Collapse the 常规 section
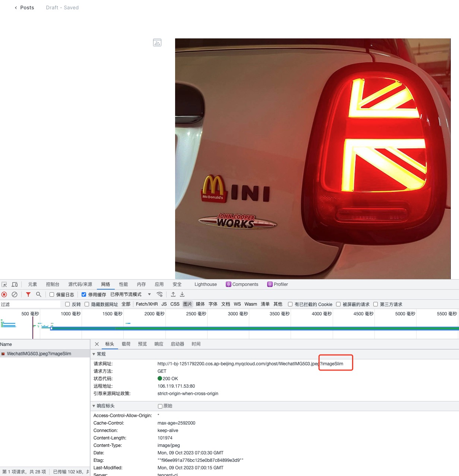Image resolution: width=459 pixels, height=476 pixels. pos(94,354)
